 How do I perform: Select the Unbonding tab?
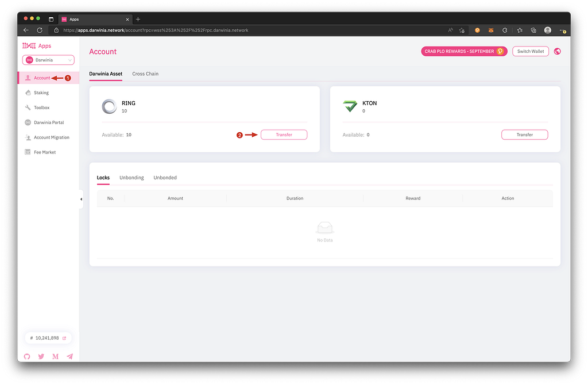(x=131, y=178)
